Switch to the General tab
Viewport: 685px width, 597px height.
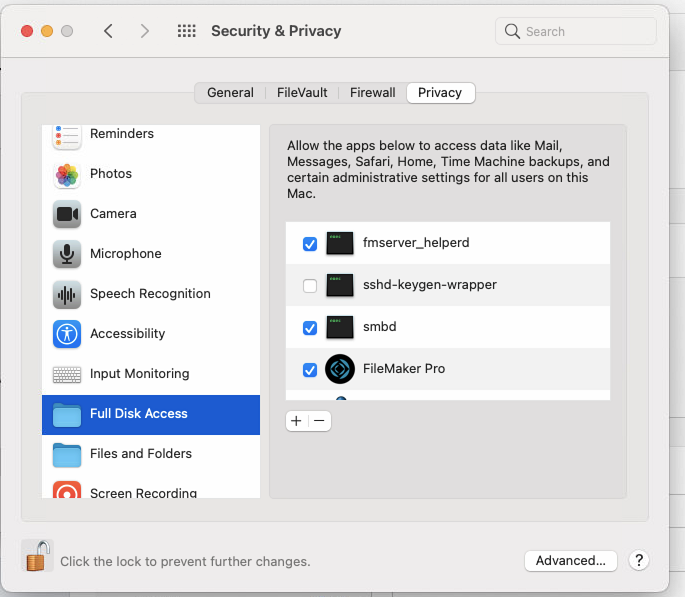230,93
